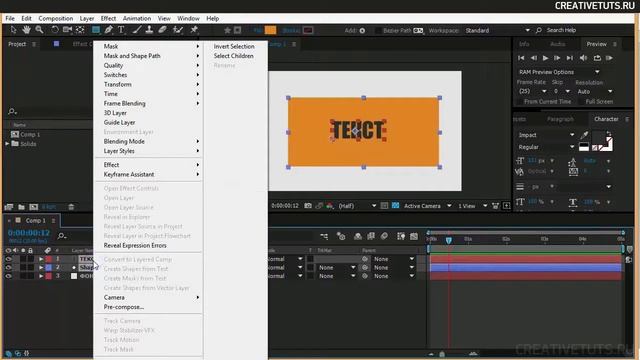Select the Puppet Pin tool
The height and width of the screenshot is (360, 640).
(x=194, y=30)
